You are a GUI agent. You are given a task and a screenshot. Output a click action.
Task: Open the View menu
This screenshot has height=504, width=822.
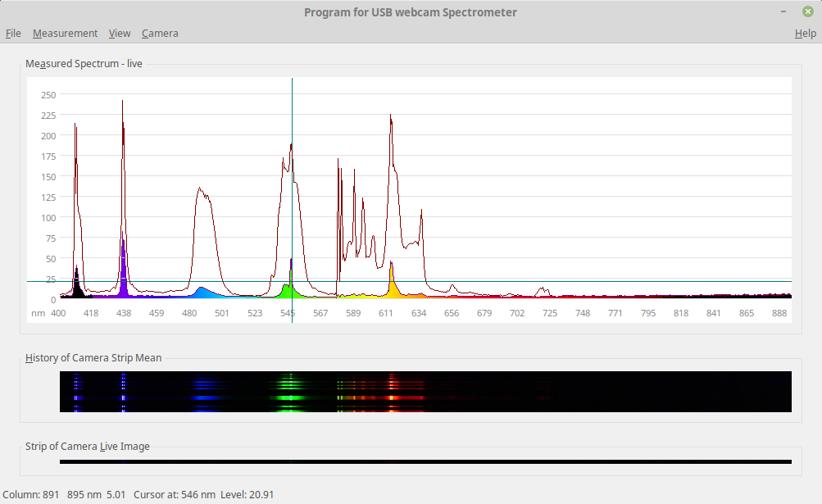point(120,33)
